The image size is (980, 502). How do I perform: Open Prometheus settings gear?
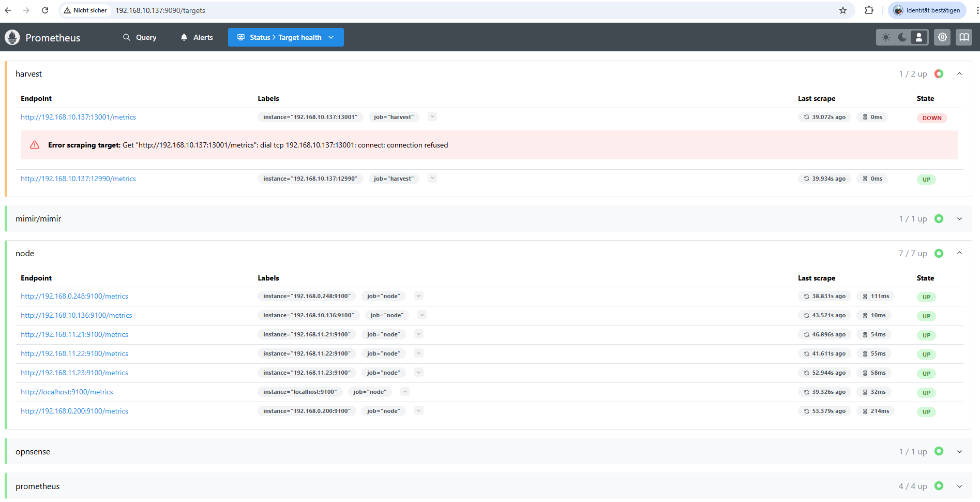942,37
